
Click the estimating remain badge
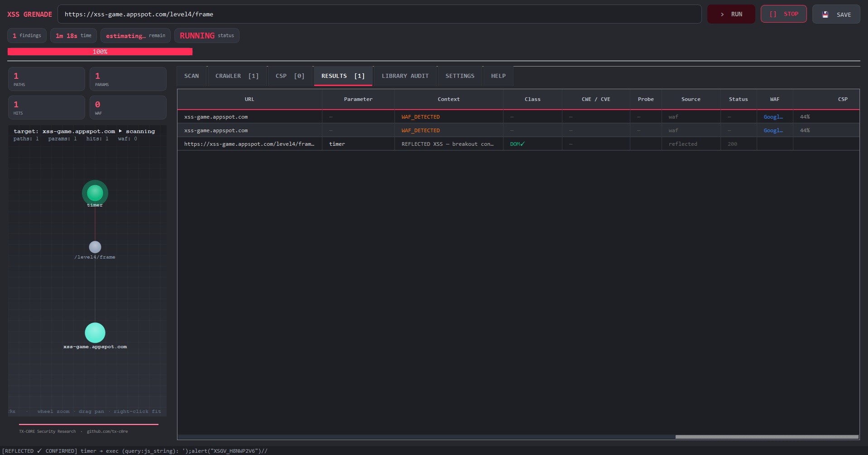point(135,35)
